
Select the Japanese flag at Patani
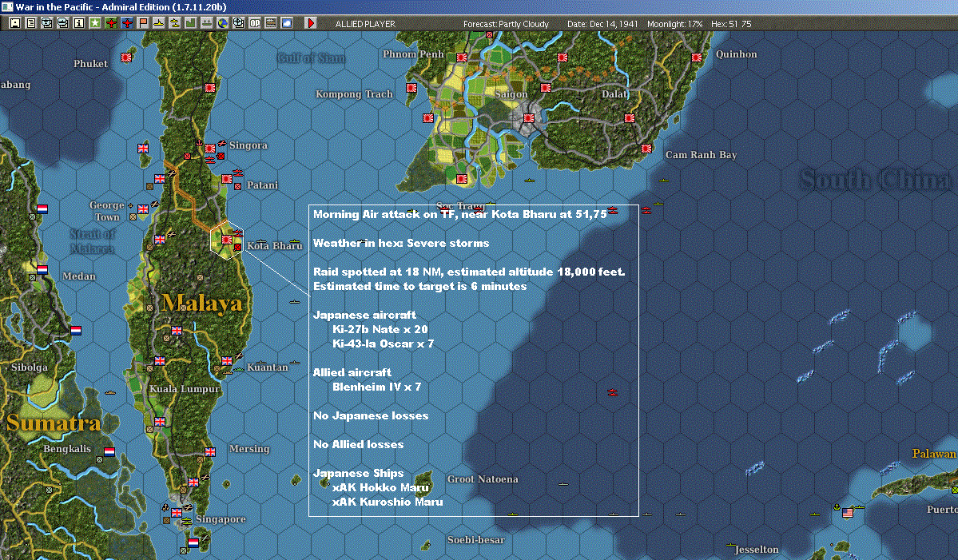[227, 179]
